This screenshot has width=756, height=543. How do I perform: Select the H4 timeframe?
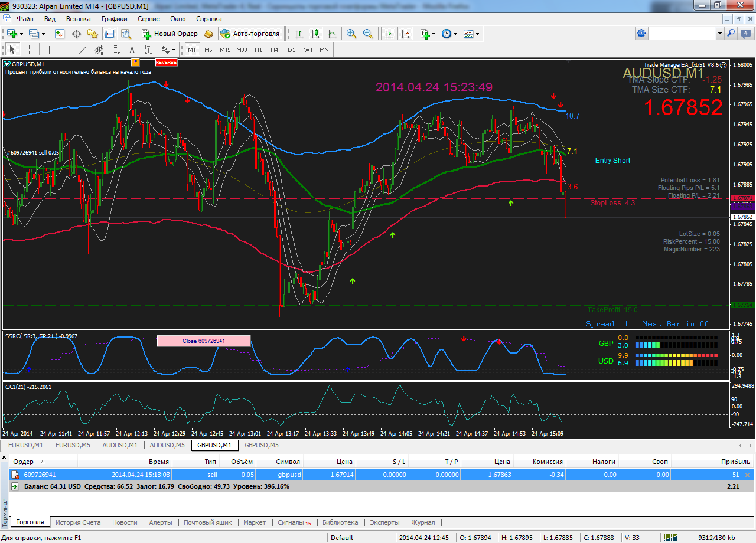click(x=275, y=50)
